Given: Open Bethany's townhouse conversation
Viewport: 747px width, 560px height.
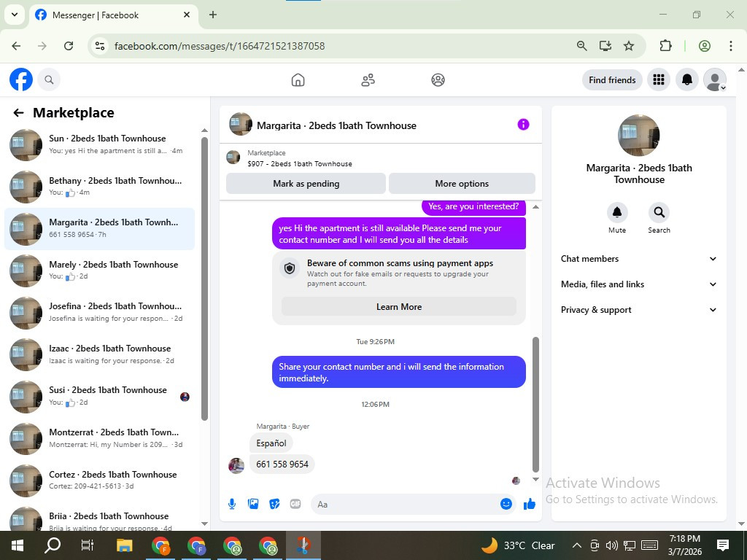Looking at the screenshot, I should click(x=99, y=186).
